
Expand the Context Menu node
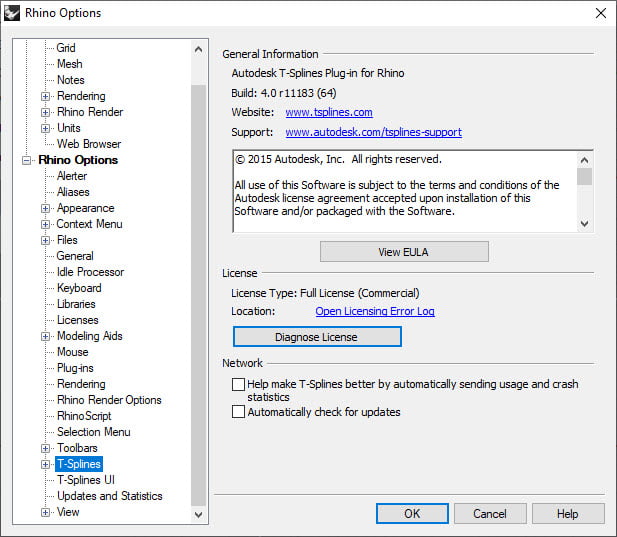point(46,224)
